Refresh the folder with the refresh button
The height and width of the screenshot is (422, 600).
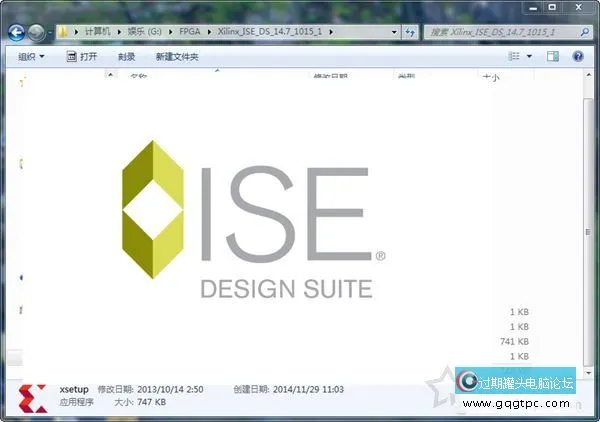[410, 32]
